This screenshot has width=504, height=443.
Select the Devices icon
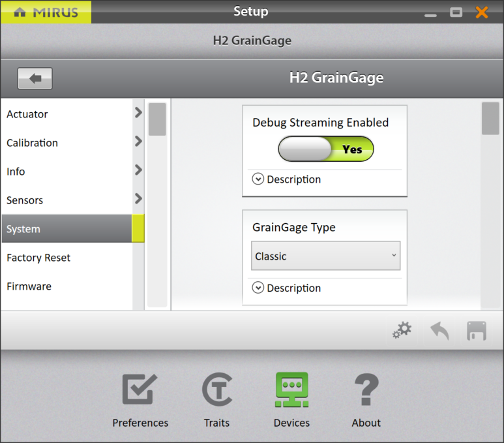(x=291, y=391)
